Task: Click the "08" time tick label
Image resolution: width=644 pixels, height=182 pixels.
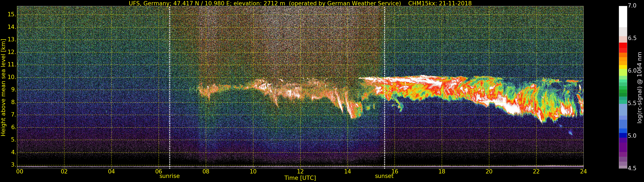Action: 206,172
